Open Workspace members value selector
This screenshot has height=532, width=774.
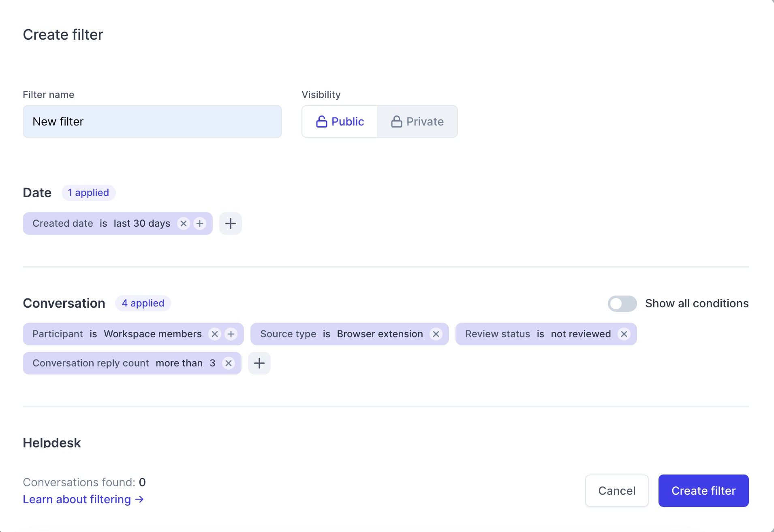pyautogui.click(x=153, y=334)
